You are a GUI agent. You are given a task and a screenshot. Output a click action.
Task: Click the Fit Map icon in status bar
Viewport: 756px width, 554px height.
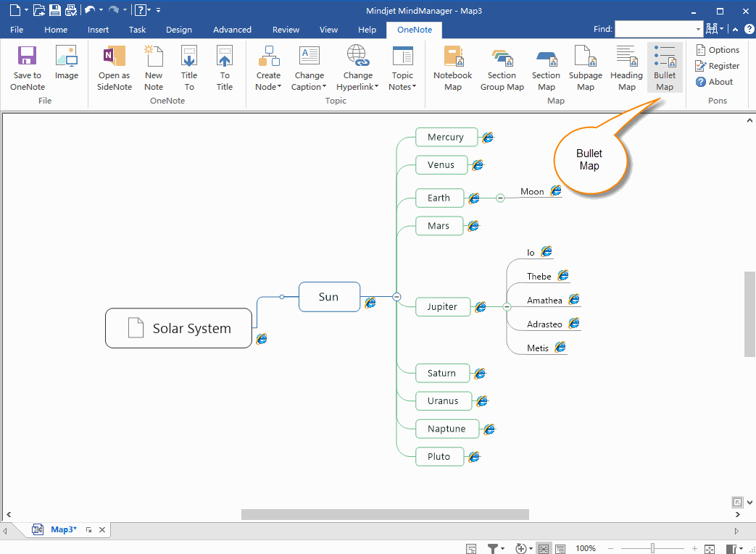pos(710,549)
